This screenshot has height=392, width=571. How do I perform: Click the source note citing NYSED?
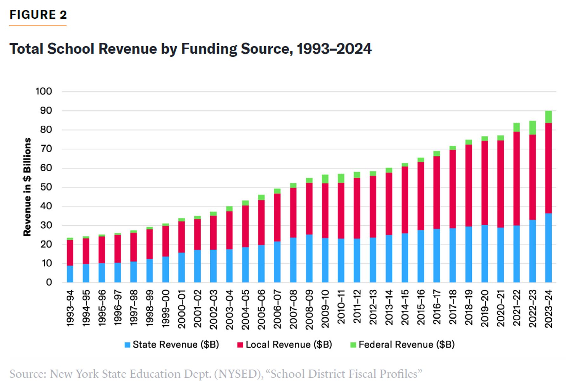(x=216, y=374)
